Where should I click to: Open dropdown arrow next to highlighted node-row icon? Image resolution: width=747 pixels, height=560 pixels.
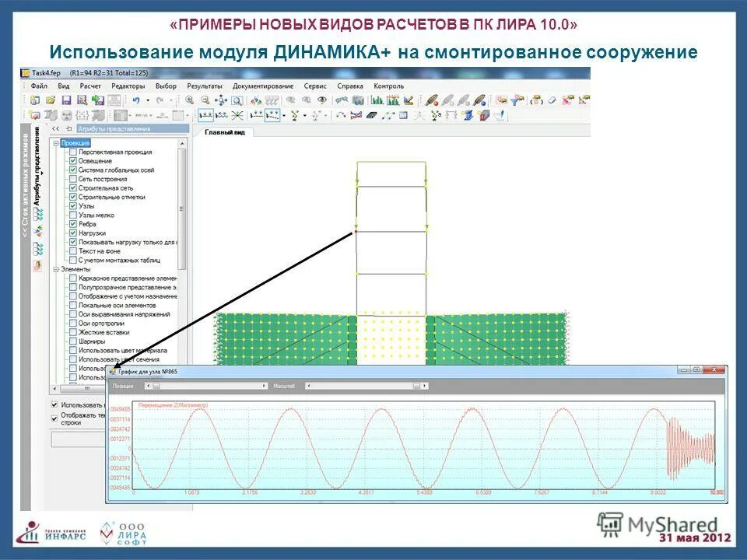[x=285, y=115]
